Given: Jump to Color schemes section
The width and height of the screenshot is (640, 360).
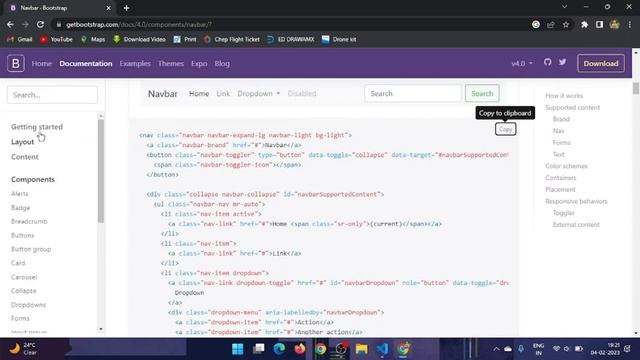Looking at the screenshot, I should tap(566, 166).
